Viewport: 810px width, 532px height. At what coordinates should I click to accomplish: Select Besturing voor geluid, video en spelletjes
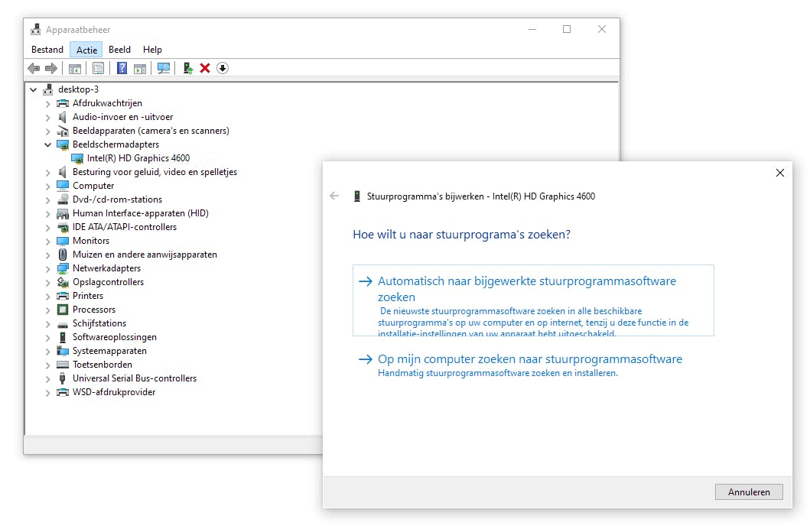coord(155,172)
